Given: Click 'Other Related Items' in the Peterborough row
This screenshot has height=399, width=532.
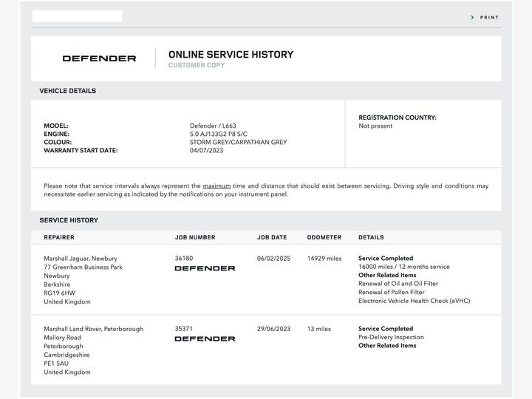Looking at the screenshot, I should [387, 346].
